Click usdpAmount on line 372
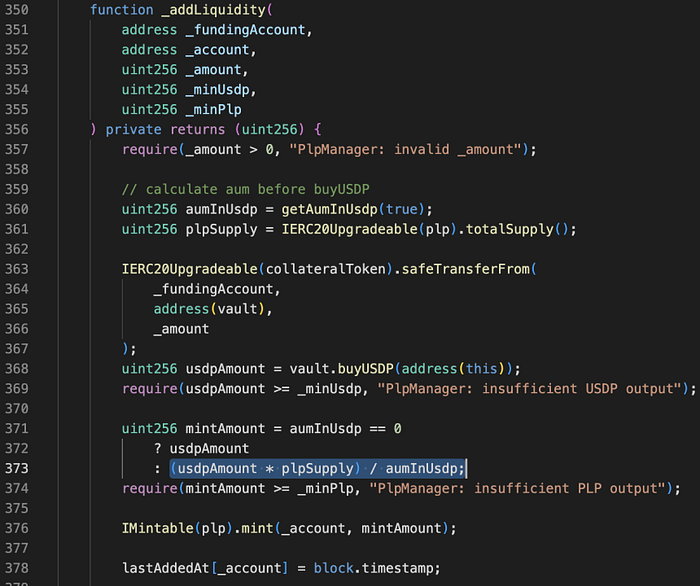 [x=209, y=449]
